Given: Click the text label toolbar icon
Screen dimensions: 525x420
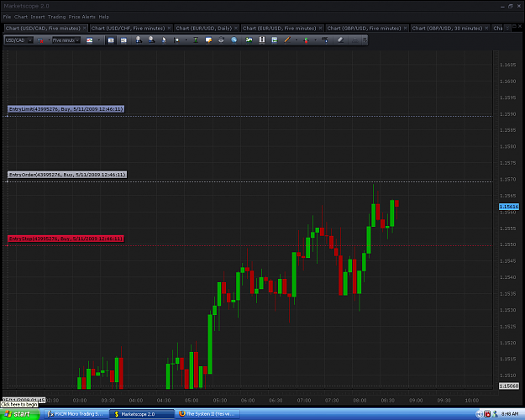Looking at the screenshot, I should click(x=325, y=40).
